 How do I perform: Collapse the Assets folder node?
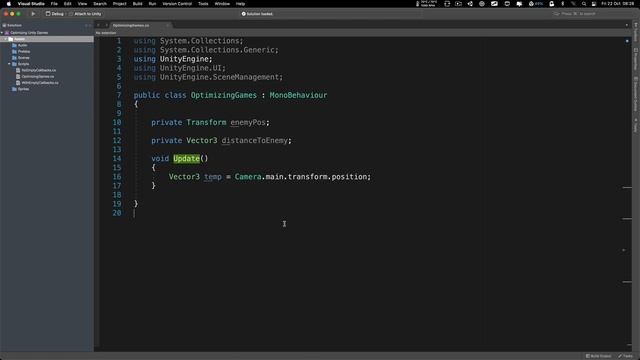[6, 39]
